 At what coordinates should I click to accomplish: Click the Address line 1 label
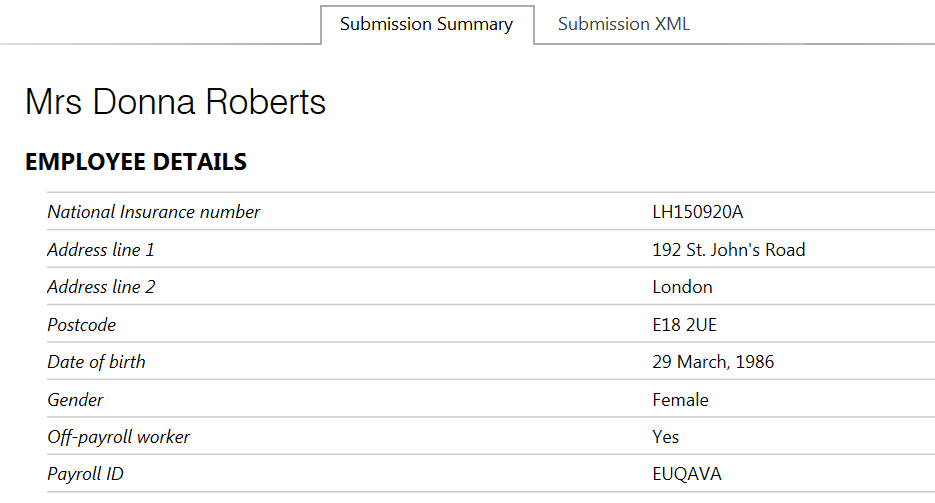101,250
